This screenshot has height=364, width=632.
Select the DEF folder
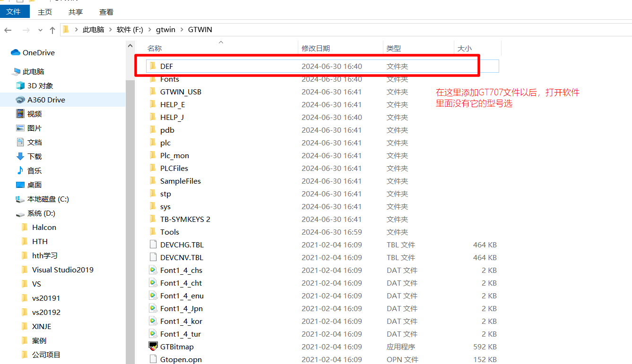coord(166,67)
